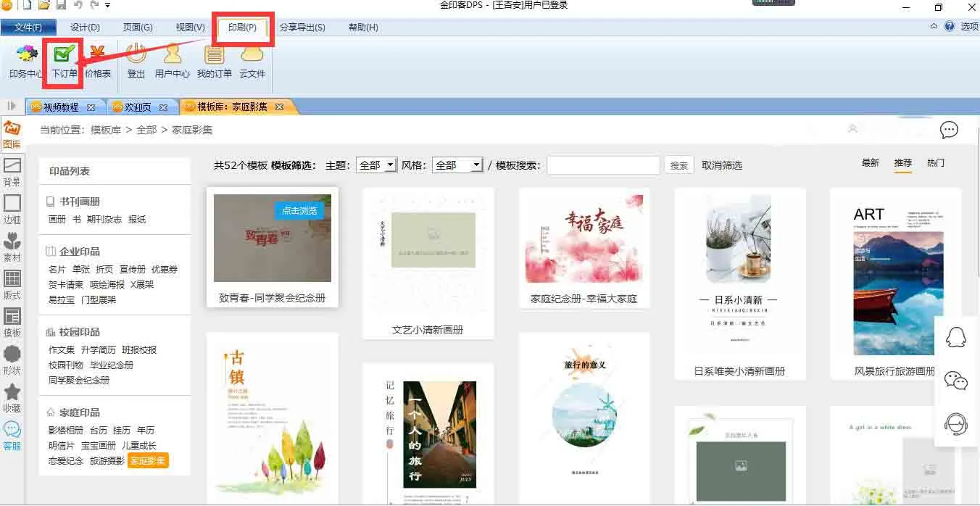Open the 设计(D) menu
Screen dimensions: 980x506
85,28
